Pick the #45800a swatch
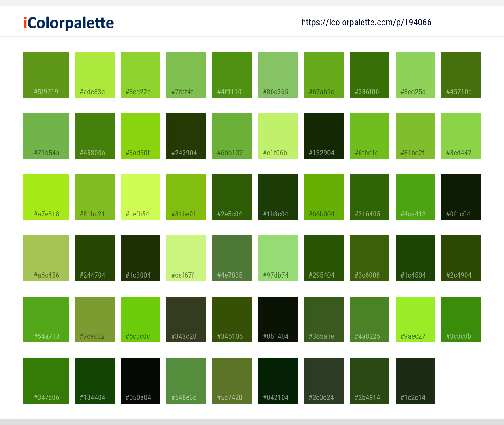This screenshot has width=504, height=425. (x=95, y=136)
